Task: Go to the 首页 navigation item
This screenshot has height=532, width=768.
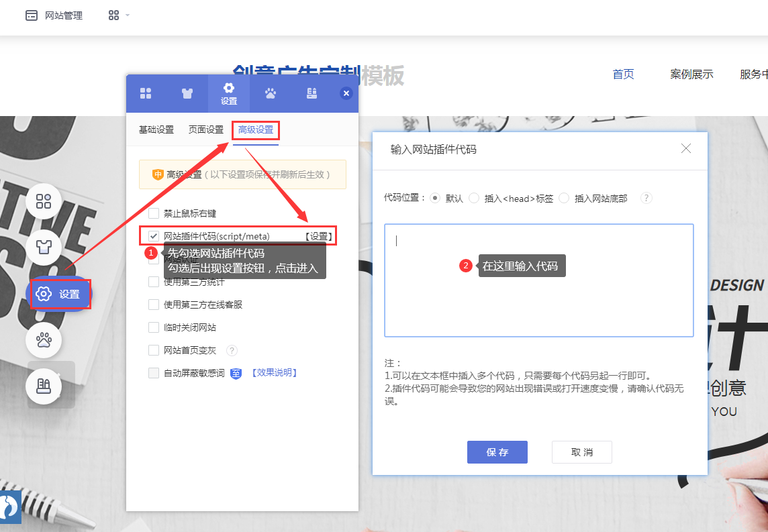Action: pyautogui.click(x=623, y=74)
